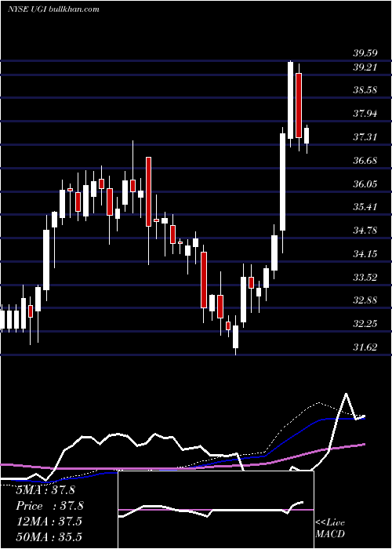The width and height of the screenshot is (392, 549).
Task: Click the 5MA : 37.8 legend value
Action: 45,490
